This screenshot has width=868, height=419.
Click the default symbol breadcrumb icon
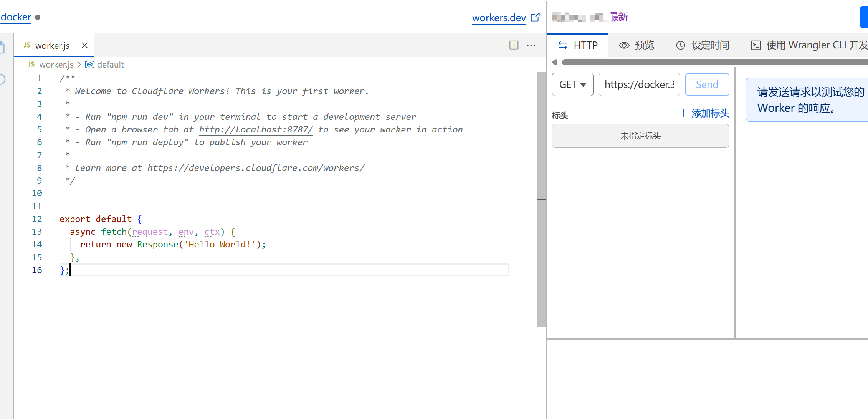click(89, 65)
